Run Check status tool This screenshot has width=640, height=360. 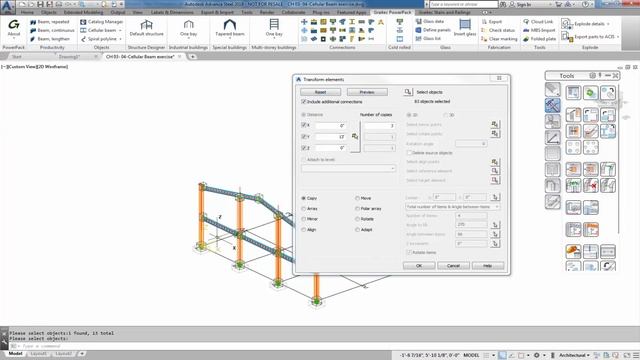tap(498, 30)
